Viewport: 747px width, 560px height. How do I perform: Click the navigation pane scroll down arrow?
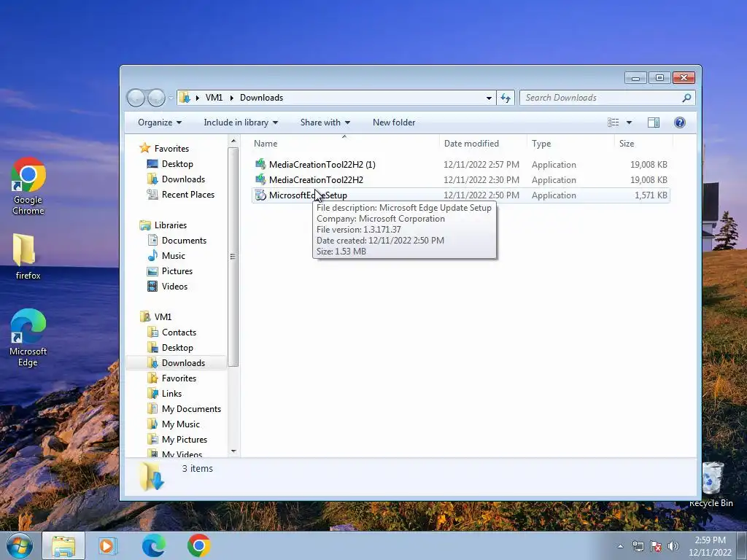[233, 451]
